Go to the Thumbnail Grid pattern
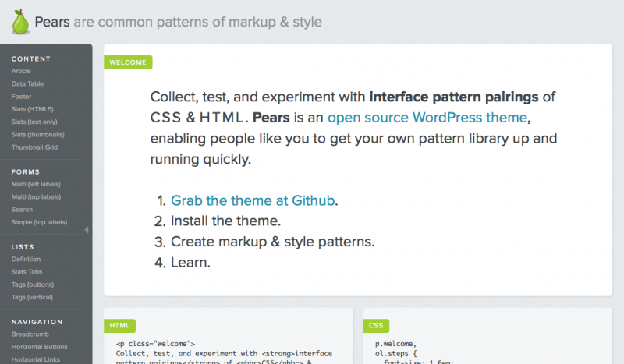Image resolution: width=624 pixels, height=364 pixels. (34, 147)
